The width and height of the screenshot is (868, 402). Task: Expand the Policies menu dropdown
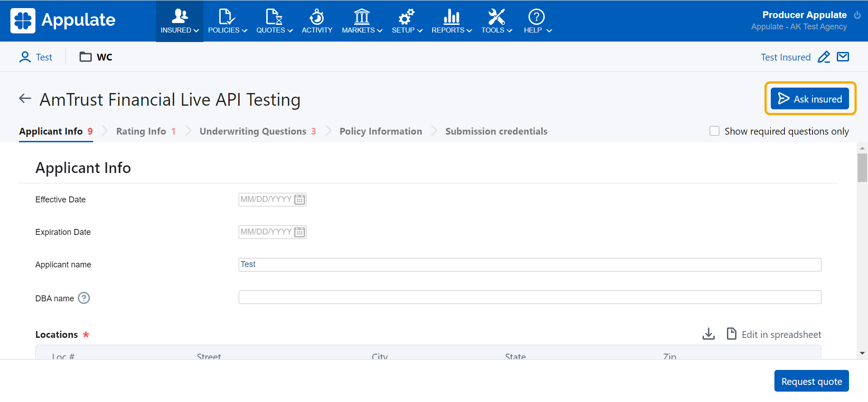[227, 21]
